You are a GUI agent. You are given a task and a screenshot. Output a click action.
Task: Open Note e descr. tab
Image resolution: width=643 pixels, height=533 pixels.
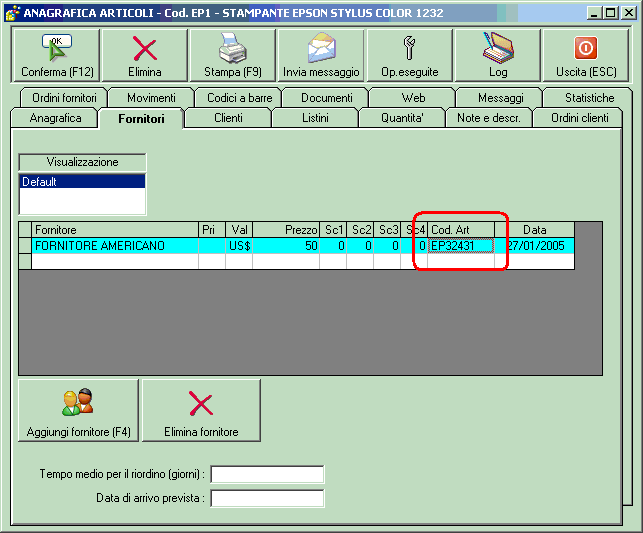click(x=489, y=118)
